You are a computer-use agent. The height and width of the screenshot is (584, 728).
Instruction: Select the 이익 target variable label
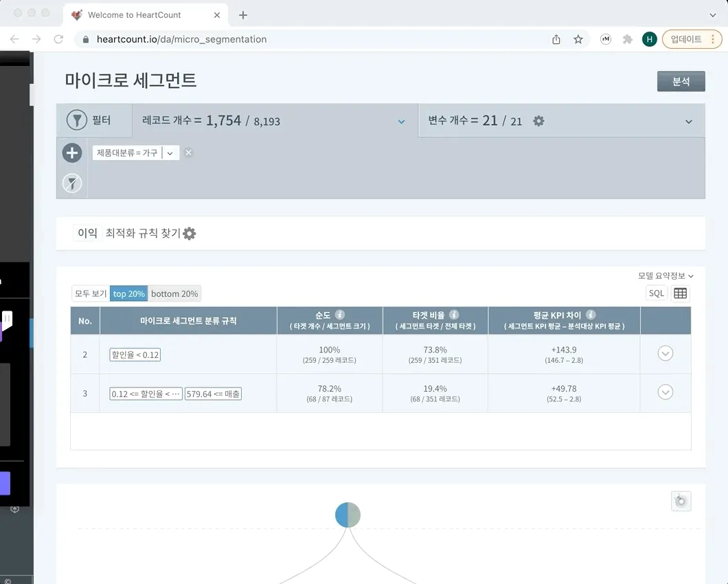(x=87, y=233)
